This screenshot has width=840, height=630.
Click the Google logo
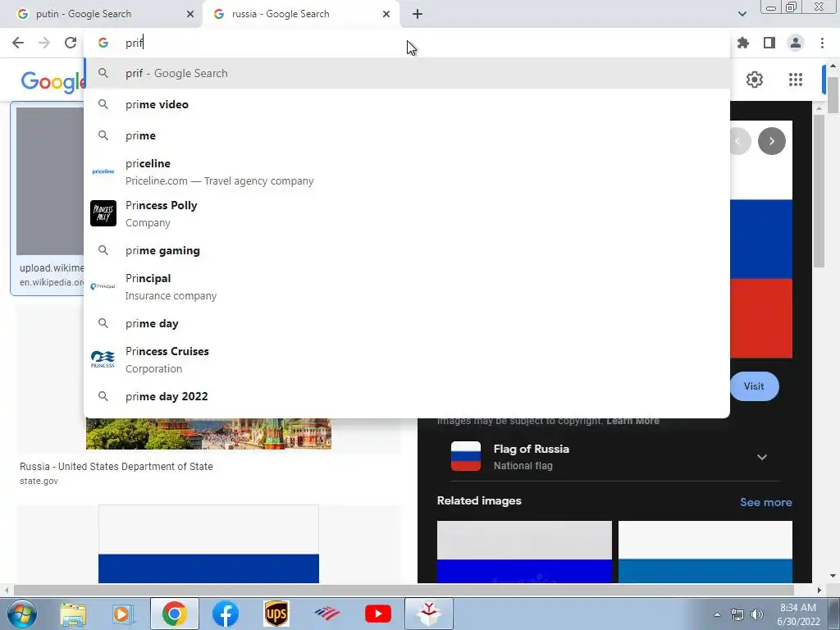coord(52,82)
